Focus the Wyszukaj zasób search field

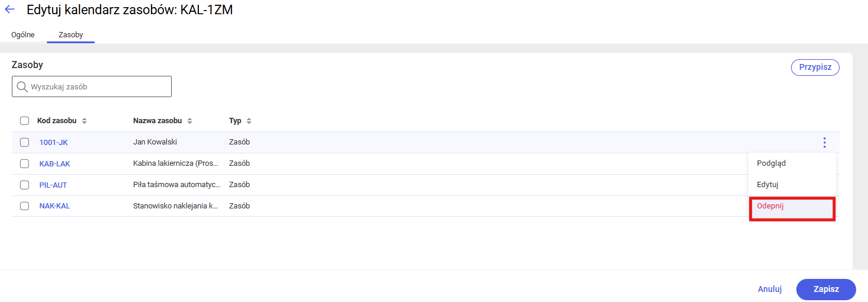click(99, 86)
